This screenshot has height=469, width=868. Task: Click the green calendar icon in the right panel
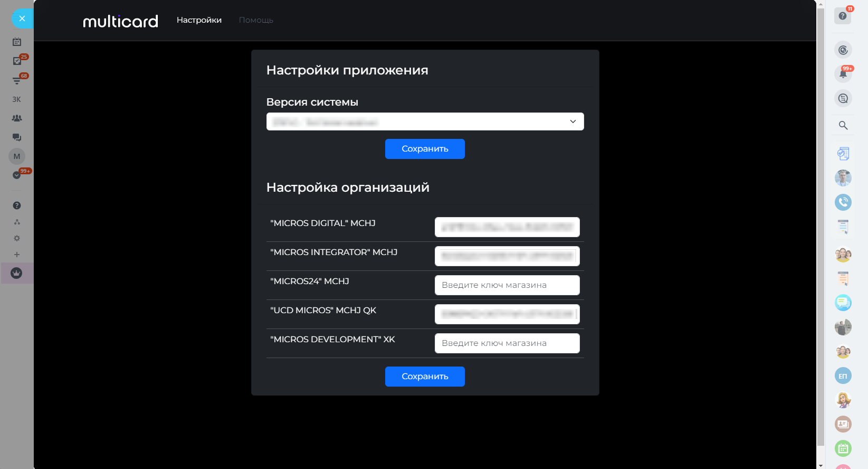tap(843, 448)
